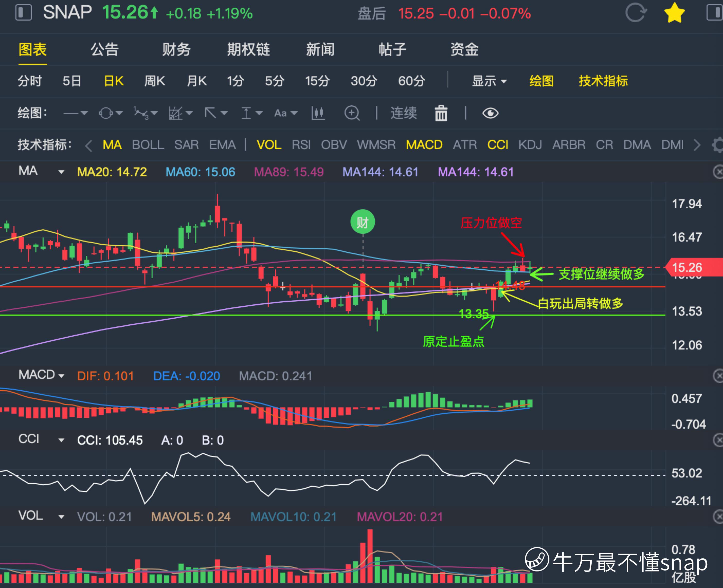Toggle the BOLL indicator

(x=148, y=145)
